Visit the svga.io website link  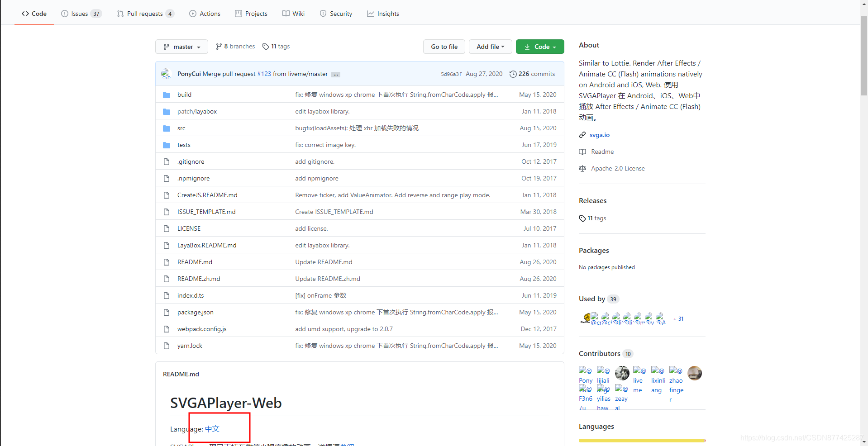tap(599, 135)
